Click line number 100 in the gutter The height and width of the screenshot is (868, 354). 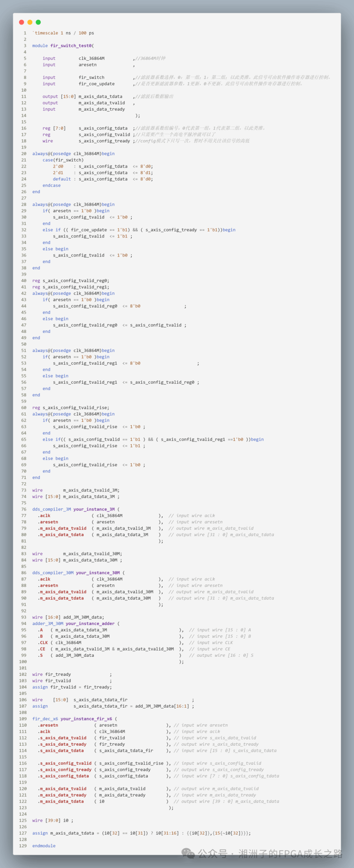(x=23, y=662)
